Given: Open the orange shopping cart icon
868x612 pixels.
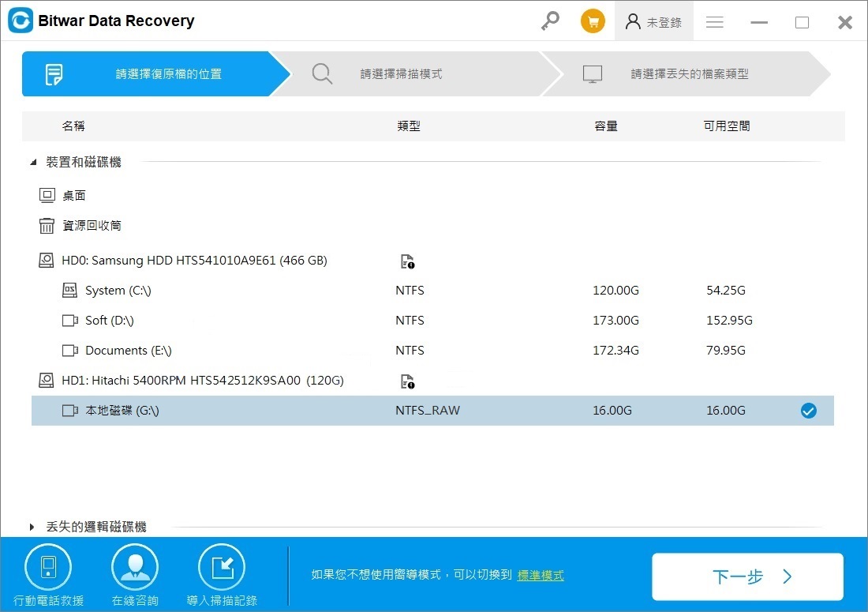Looking at the screenshot, I should (593, 21).
